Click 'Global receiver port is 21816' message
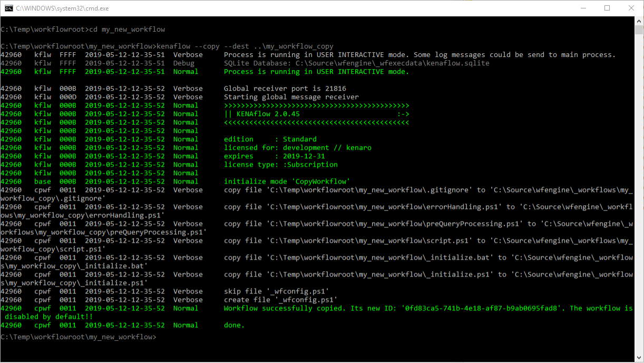 285,89
